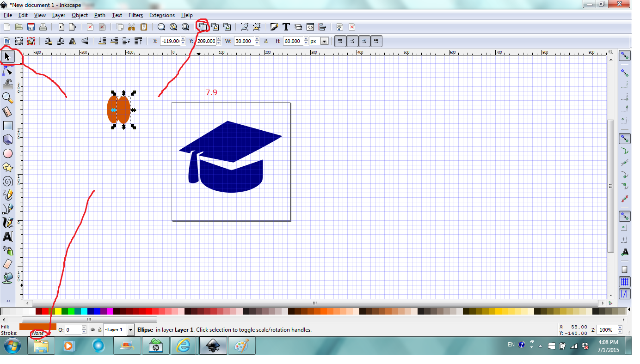This screenshot has height=364, width=640.
Task: Open the Fill and Stroke dialog icon
Action: click(274, 27)
